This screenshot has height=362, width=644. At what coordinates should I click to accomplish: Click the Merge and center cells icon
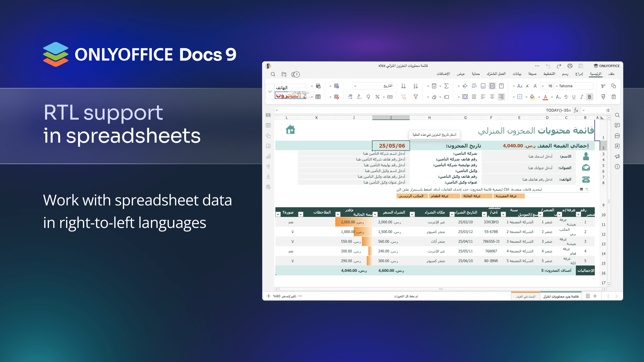[x=465, y=97]
